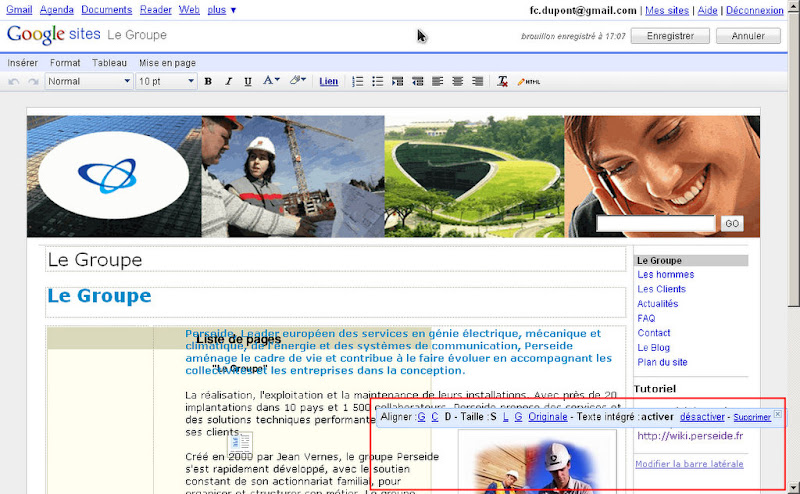800x494 pixels.
Task: Open 'Le Blog' sidebar link
Action: click(x=654, y=348)
